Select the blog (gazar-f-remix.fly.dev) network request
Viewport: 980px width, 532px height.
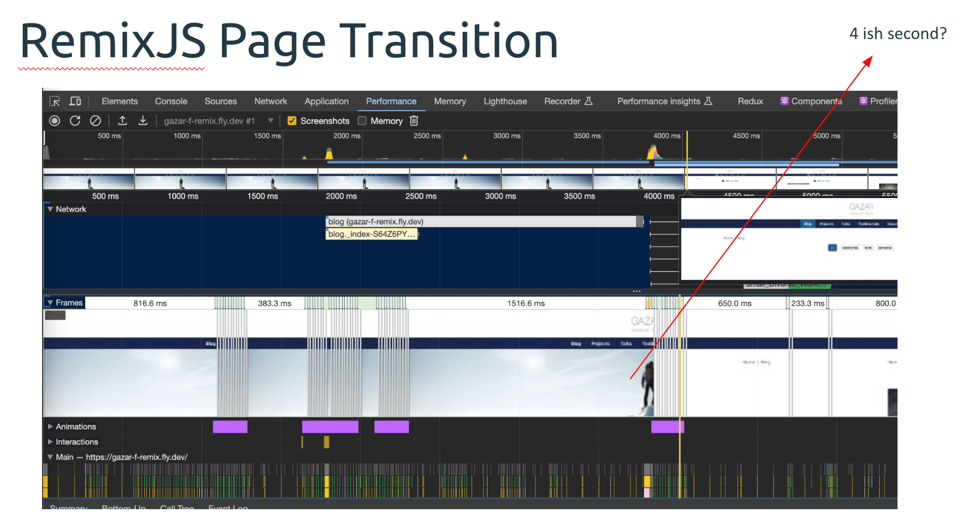coord(485,221)
